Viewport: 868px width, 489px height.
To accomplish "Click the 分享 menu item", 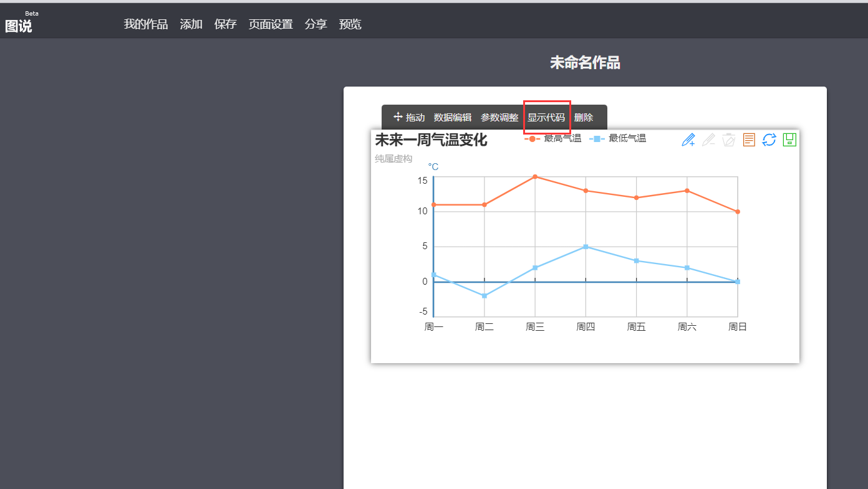I will (316, 24).
